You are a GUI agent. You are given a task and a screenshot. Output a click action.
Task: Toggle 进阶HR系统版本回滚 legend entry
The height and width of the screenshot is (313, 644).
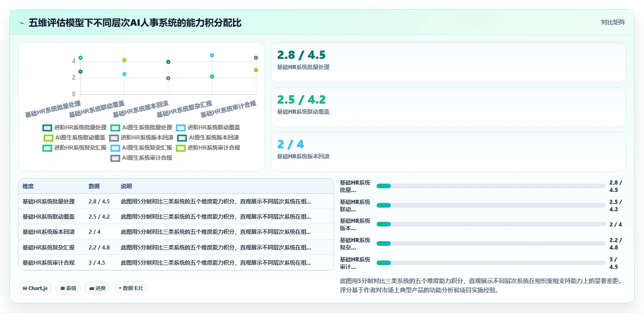coord(141,138)
